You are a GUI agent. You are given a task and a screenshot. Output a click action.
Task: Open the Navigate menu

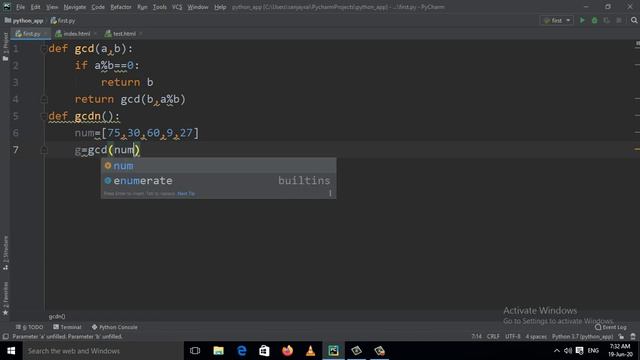pyautogui.click(x=75, y=7)
